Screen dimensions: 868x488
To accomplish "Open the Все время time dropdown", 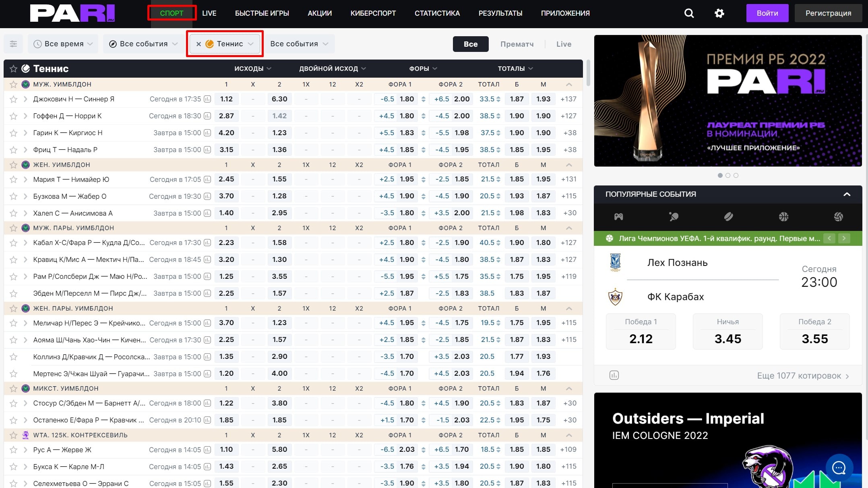I will [x=63, y=44].
